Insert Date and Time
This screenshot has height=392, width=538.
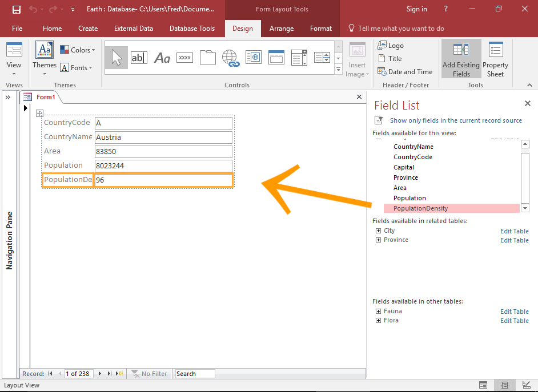tap(405, 72)
